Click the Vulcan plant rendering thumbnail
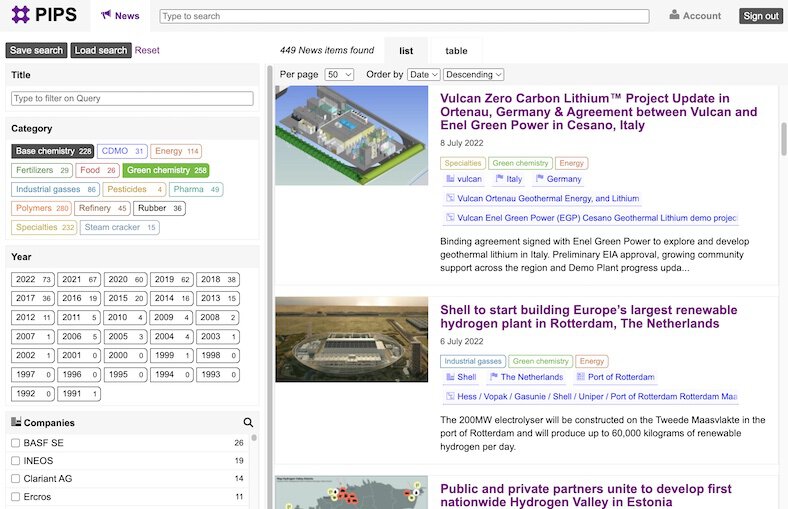The width and height of the screenshot is (788, 509). [351, 135]
